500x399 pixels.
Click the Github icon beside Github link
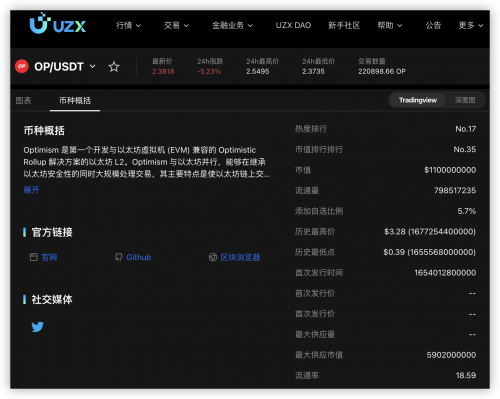[x=118, y=257]
